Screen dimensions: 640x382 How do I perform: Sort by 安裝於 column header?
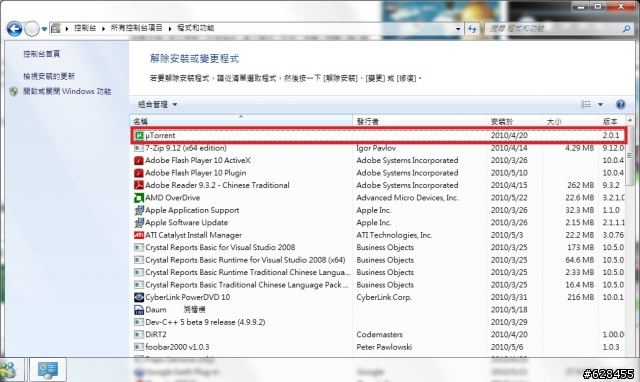(515, 121)
